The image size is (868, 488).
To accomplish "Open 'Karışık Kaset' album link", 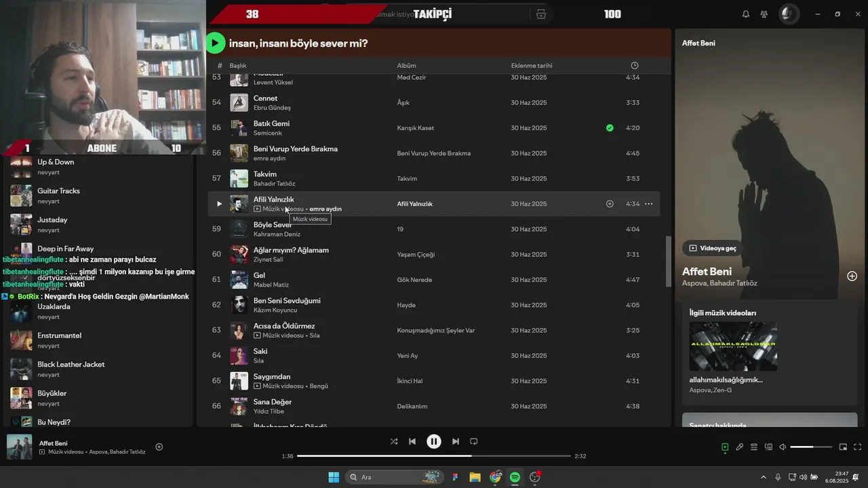I will 416,128.
